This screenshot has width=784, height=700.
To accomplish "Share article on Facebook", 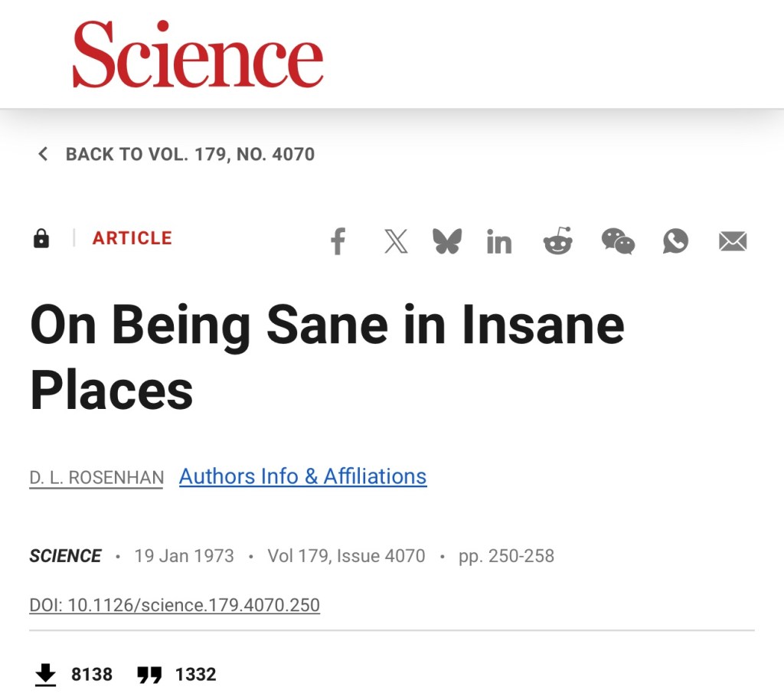I will pos(338,241).
